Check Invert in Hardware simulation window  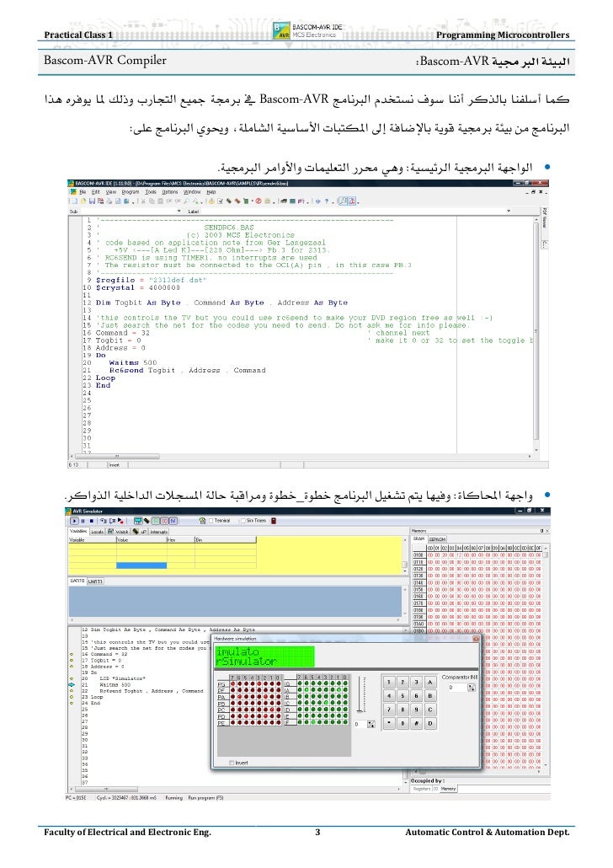[x=232, y=763]
